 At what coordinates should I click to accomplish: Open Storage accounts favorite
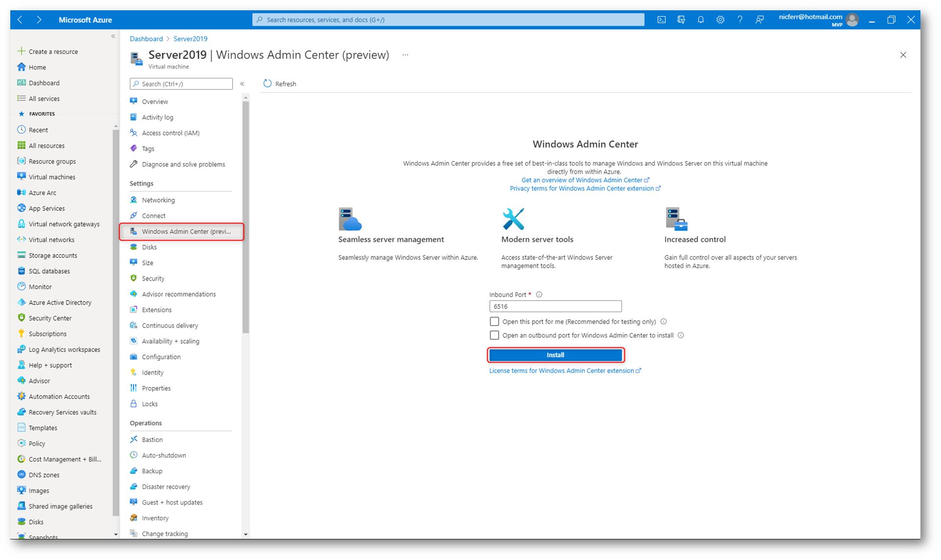52,255
